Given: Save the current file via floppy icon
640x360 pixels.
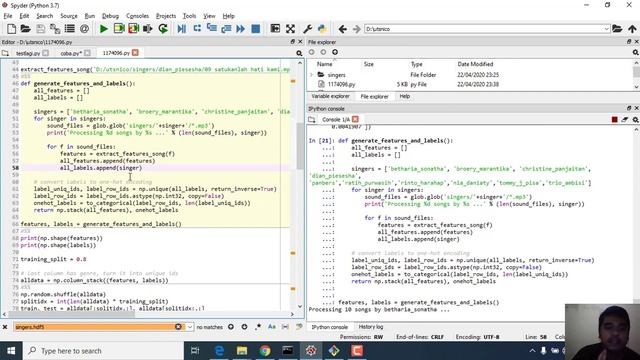Looking at the screenshot, I should click(x=40, y=29).
